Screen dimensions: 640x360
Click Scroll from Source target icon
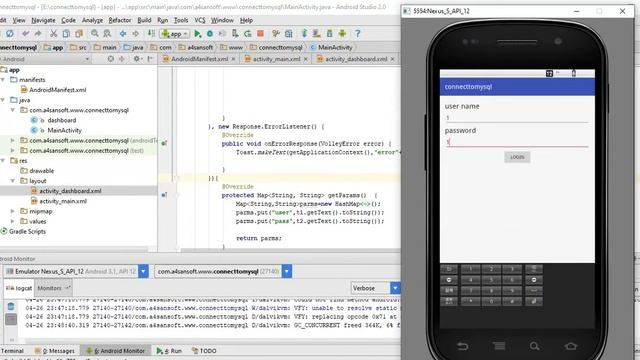pyautogui.click(x=111, y=59)
